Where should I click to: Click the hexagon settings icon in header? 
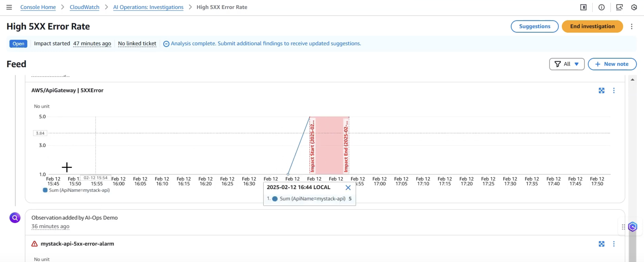(x=634, y=7)
